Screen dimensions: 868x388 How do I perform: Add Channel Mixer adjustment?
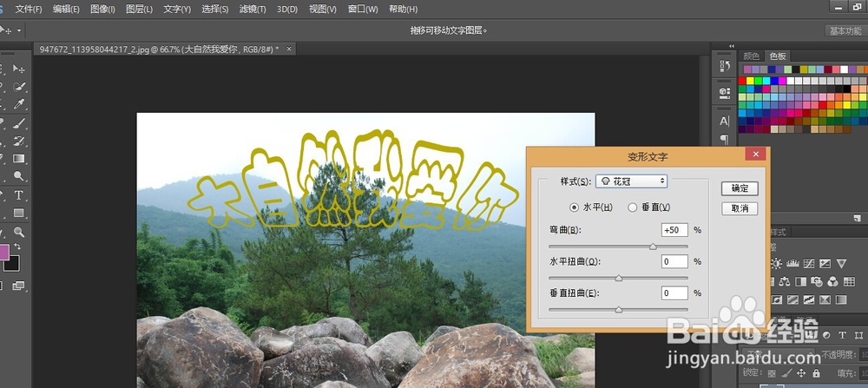pyautogui.click(x=832, y=282)
